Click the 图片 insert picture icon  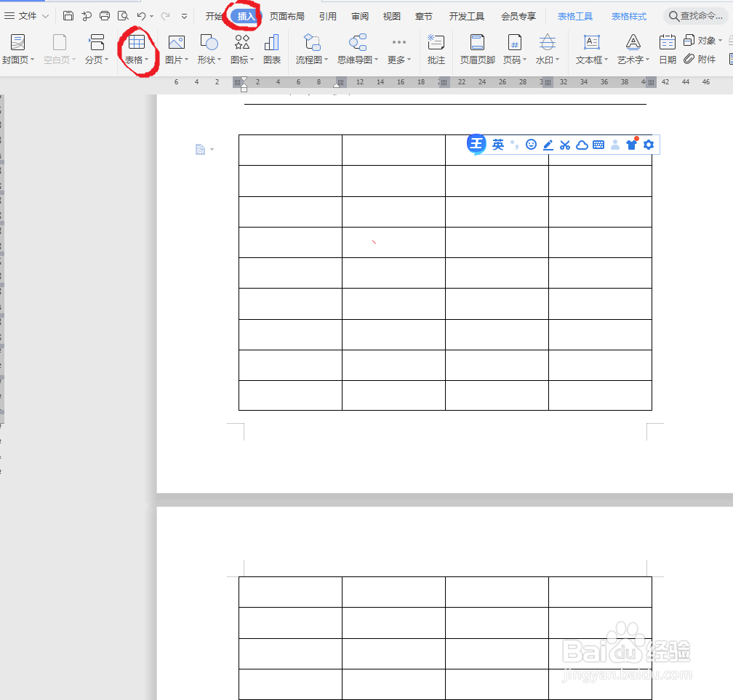click(176, 42)
